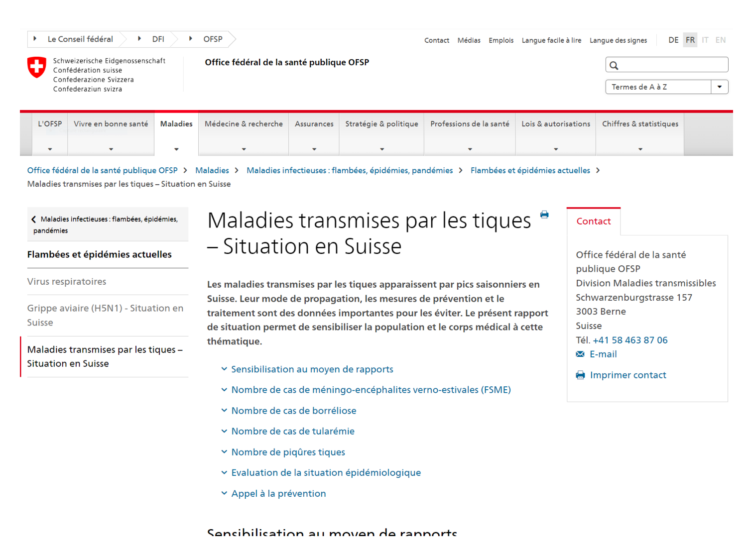
Task: Open the Langue facile à lire page
Action: coord(551,40)
